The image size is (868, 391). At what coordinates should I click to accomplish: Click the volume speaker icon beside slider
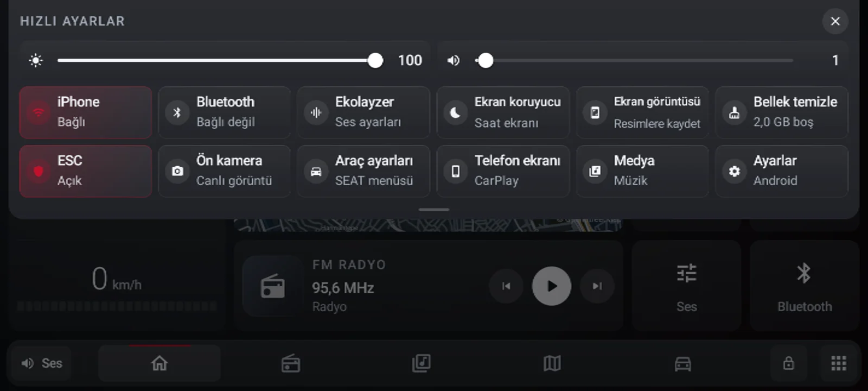coord(454,60)
